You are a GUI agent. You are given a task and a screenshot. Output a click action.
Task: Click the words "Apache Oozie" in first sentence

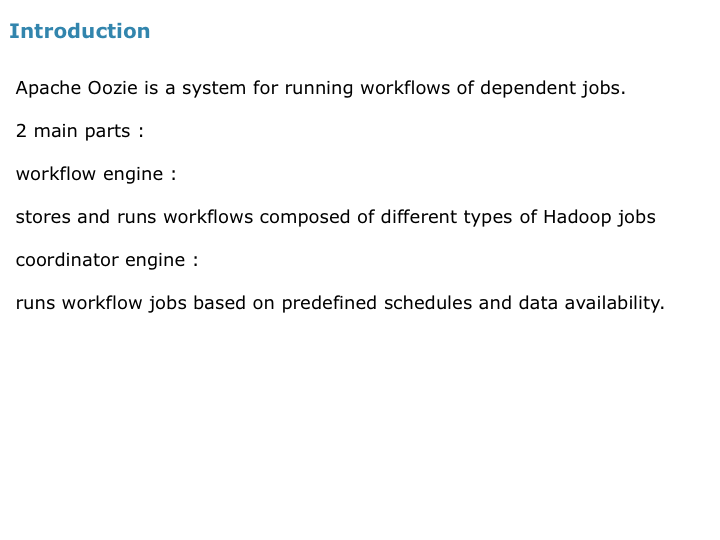coord(77,87)
